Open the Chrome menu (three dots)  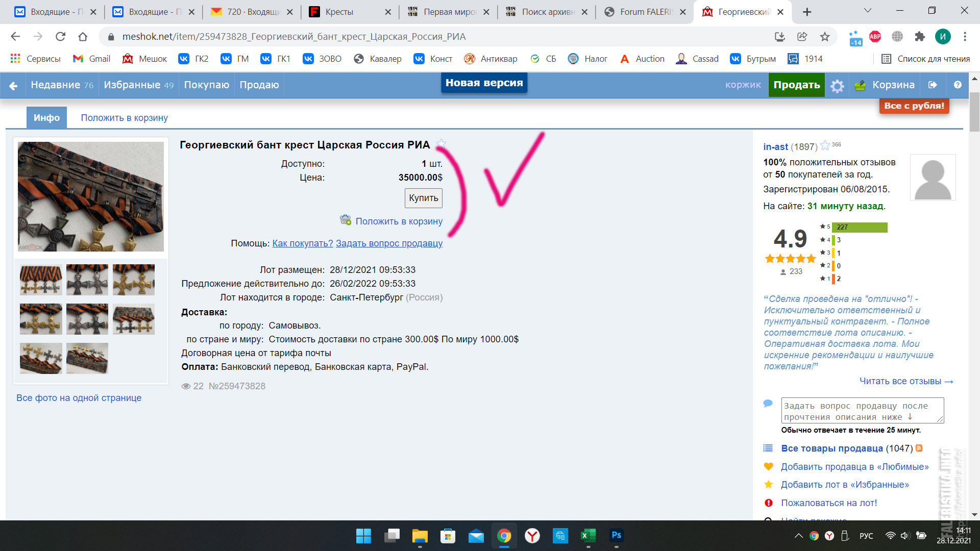pyautogui.click(x=965, y=37)
